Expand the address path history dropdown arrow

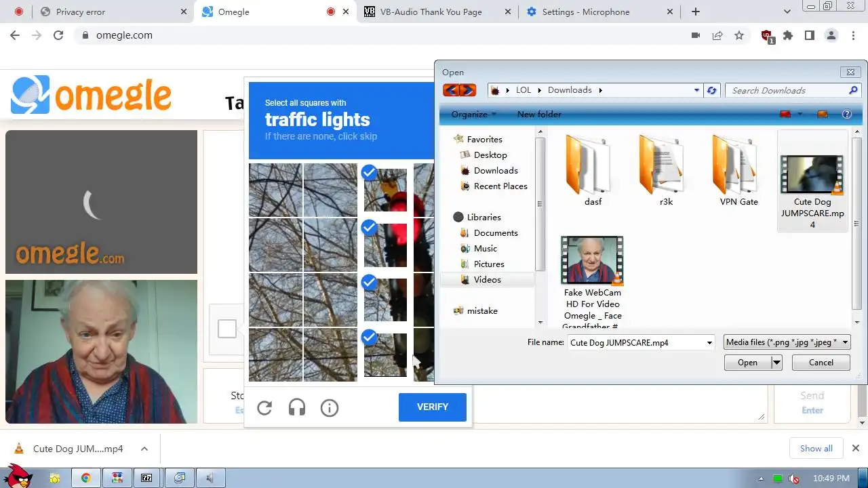point(696,90)
